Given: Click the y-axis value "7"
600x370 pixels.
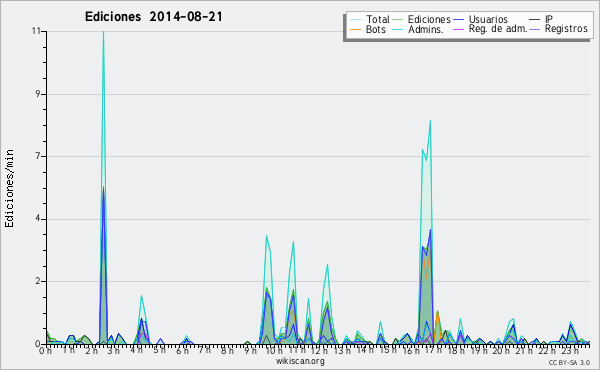Looking at the screenshot, I should point(38,156).
